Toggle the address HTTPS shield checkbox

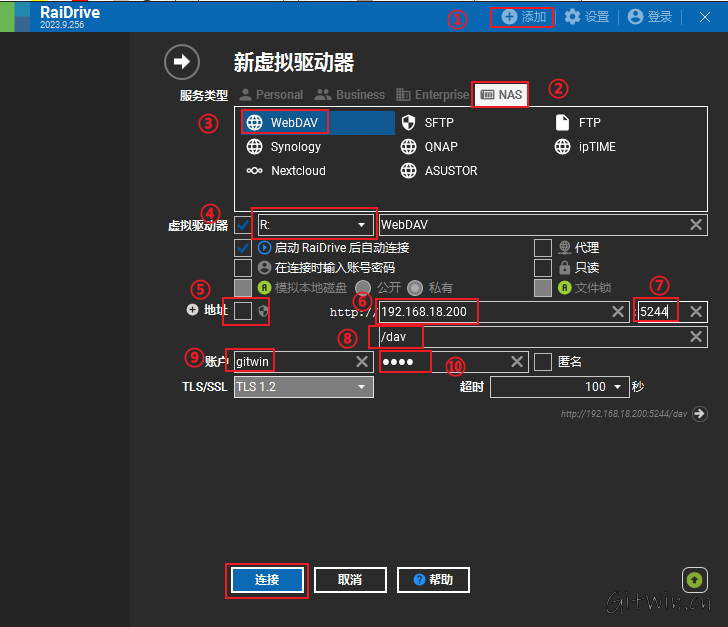click(x=243, y=311)
